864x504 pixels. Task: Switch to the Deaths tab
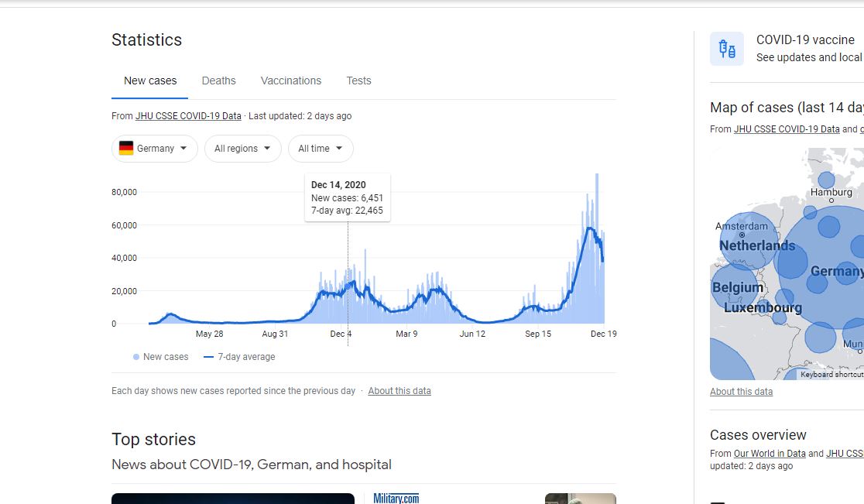tap(218, 81)
